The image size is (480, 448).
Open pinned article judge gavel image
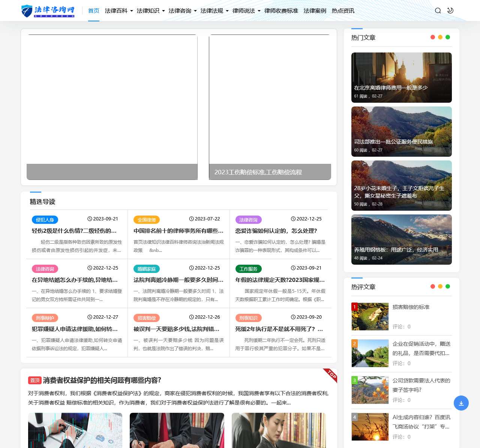point(177,430)
